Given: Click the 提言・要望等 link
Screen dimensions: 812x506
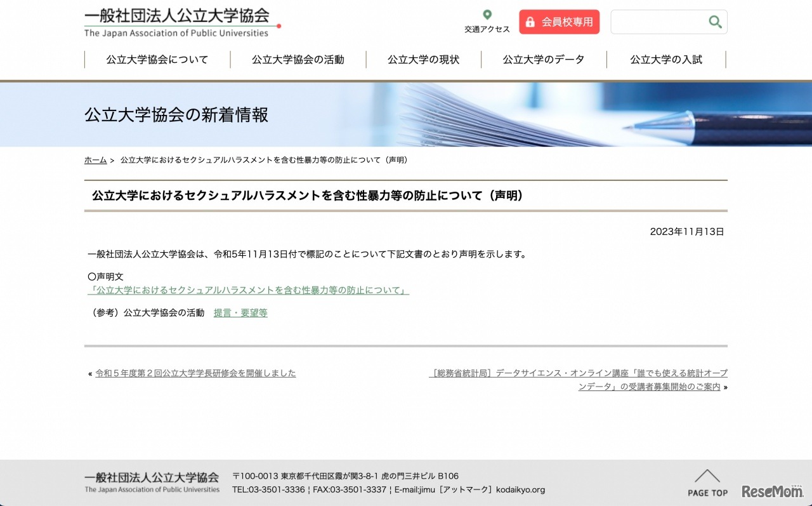Looking at the screenshot, I should pyautogui.click(x=240, y=312).
